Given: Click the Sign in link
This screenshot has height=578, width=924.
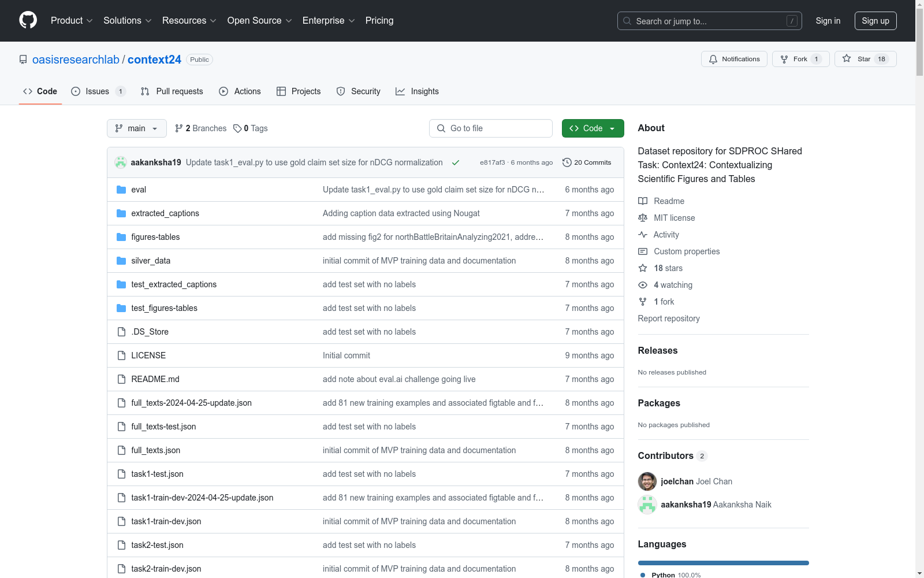Looking at the screenshot, I should click(828, 21).
